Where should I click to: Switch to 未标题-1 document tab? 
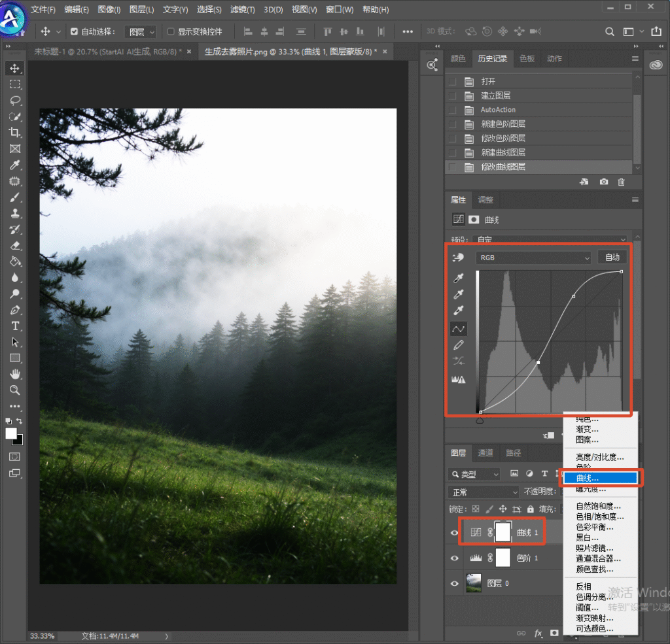pos(108,52)
